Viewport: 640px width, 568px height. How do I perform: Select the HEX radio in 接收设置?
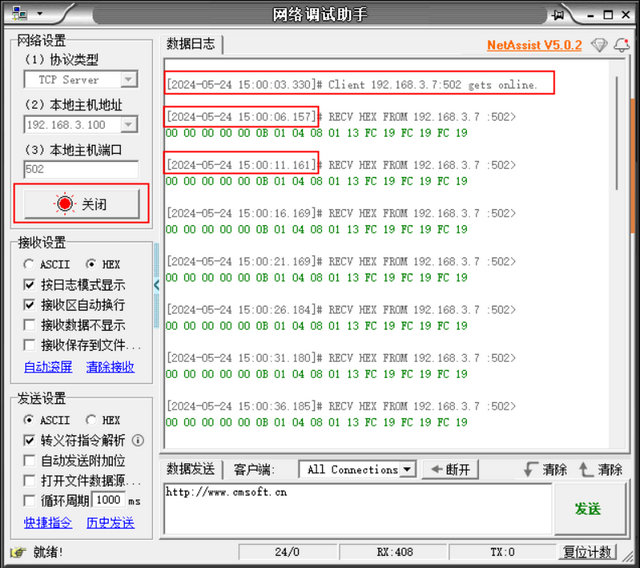[91, 264]
